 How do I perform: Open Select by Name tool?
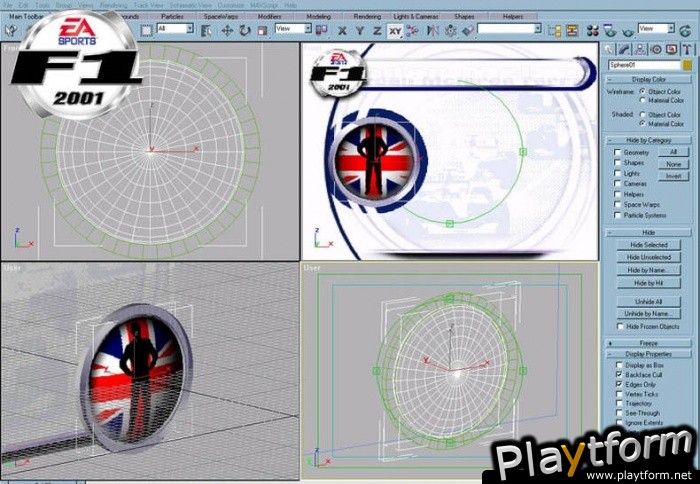(x=206, y=30)
